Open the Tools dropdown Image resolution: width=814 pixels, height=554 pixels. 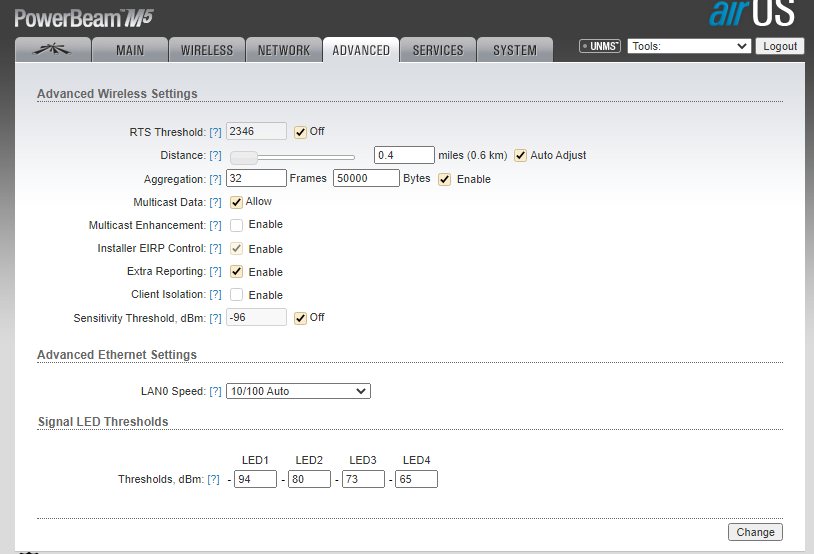click(x=689, y=46)
